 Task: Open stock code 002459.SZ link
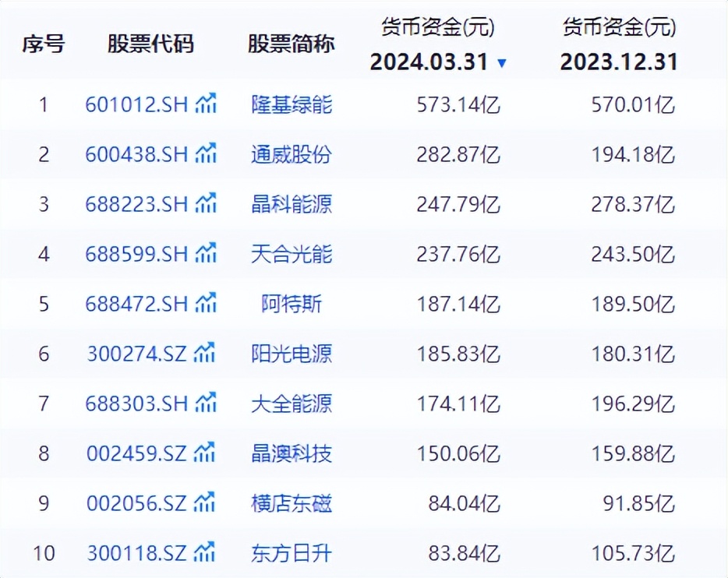136,453
